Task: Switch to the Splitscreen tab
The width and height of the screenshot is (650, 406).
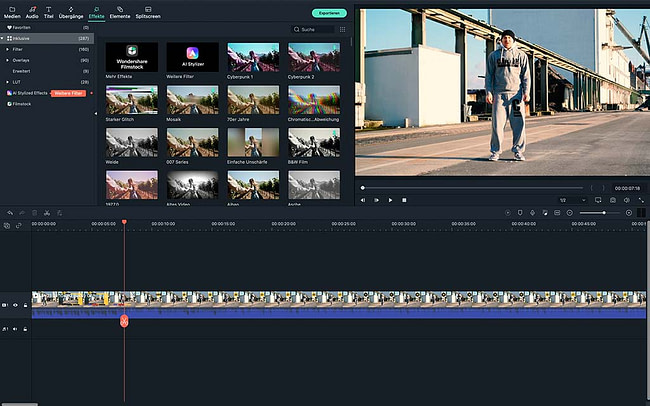Action: tap(148, 12)
